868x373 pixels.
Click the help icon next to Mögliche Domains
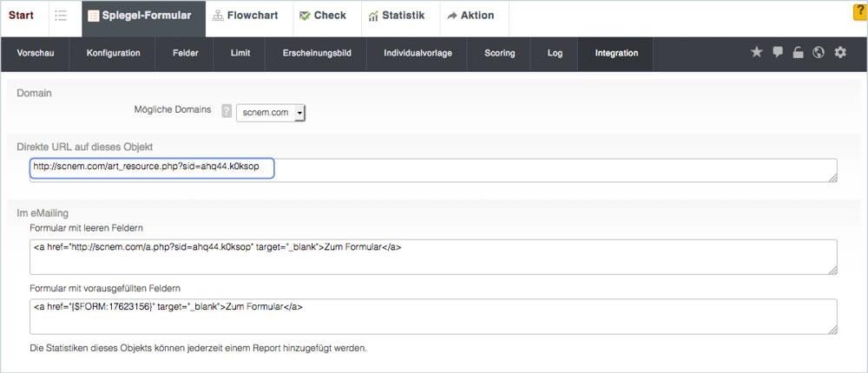click(x=227, y=111)
